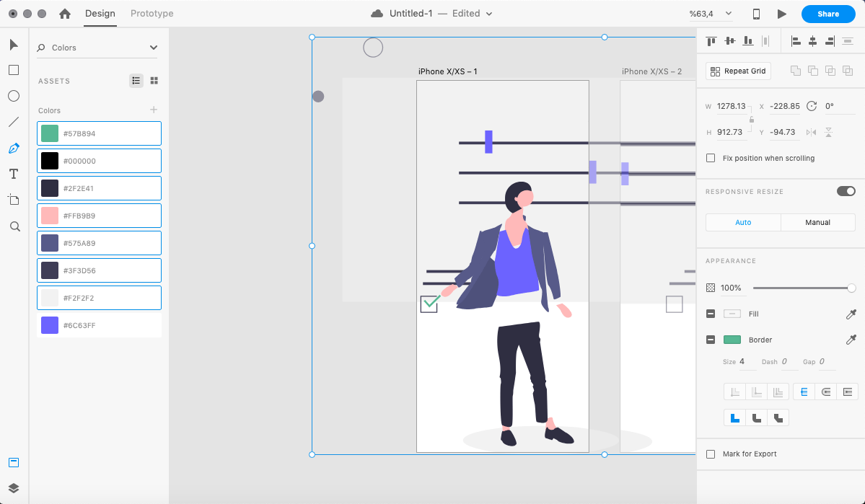Click the Share button
Screen dimensions: 865x504
(x=827, y=14)
